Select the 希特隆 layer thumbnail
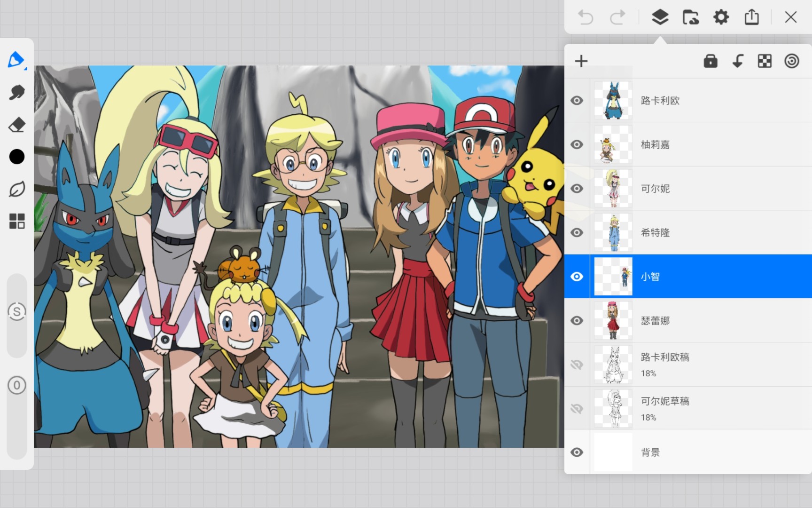812x508 pixels. [x=613, y=232]
